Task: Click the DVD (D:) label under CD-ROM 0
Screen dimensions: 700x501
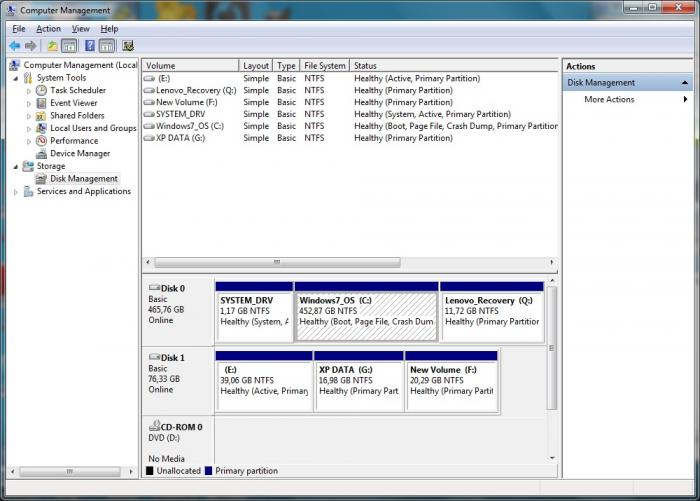Action: click(164, 438)
